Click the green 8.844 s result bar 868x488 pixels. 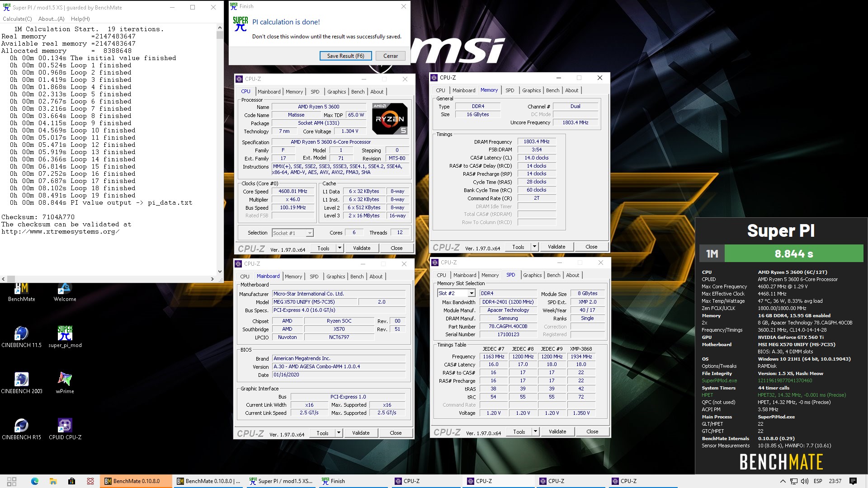pyautogui.click(x=794, y=254)
